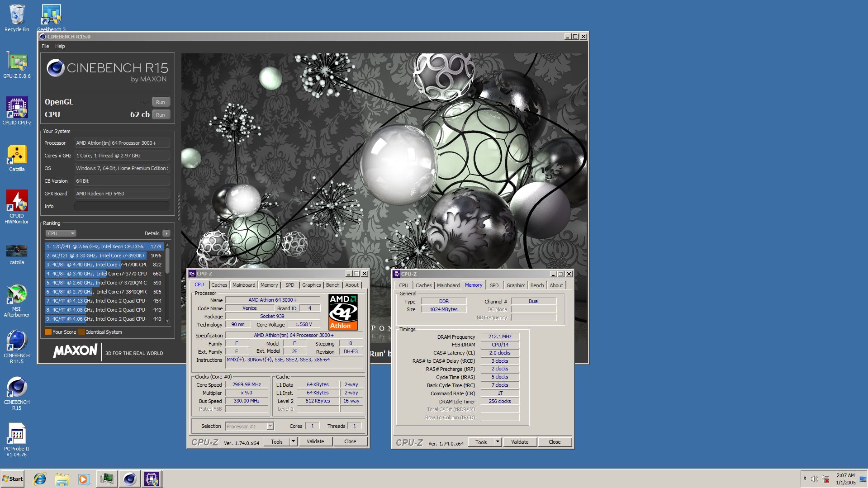Select ranking entry i7-3840QM 505

(x=104, y=292)
